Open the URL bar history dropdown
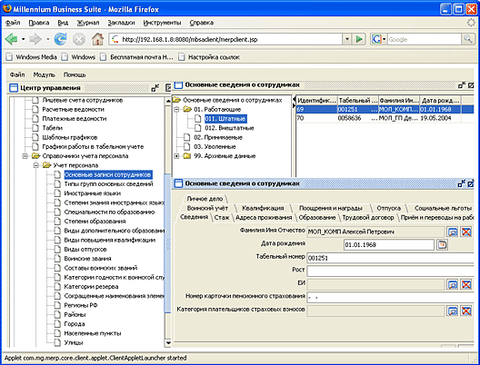Image resolution: width=480 pixels, height=365 pixels. tap(347, 39)
